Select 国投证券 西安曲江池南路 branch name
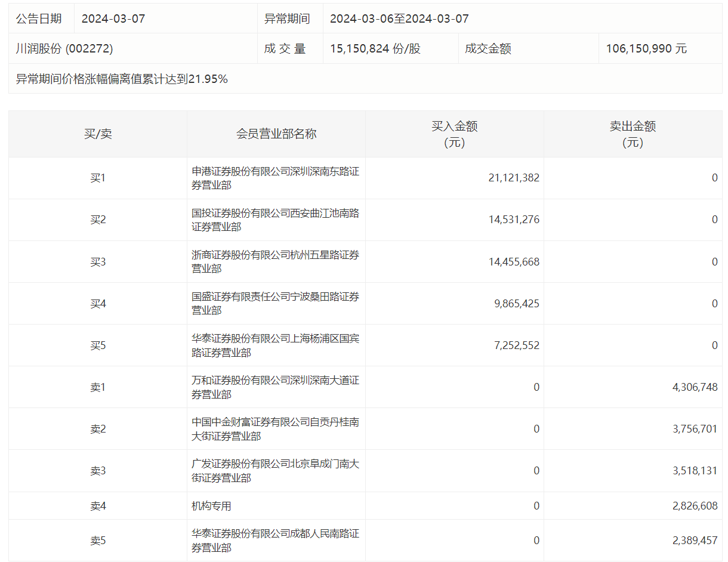 [x=276, y=220]
